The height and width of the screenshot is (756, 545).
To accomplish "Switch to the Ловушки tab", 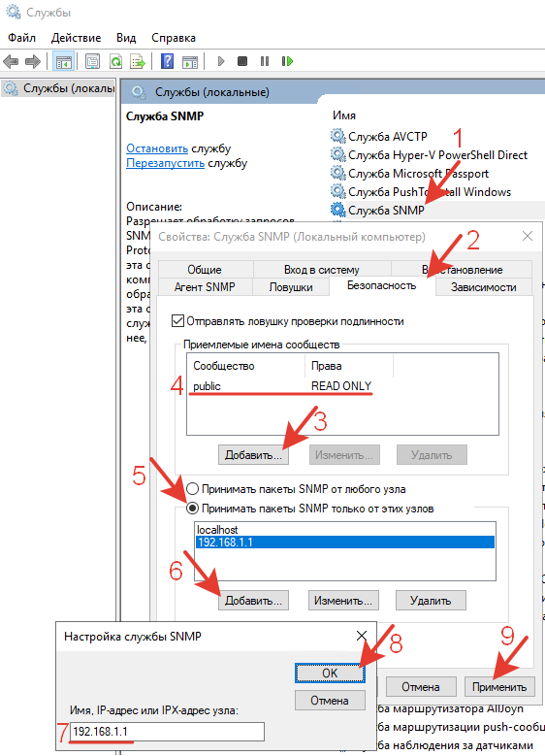I will pos(291,287).
